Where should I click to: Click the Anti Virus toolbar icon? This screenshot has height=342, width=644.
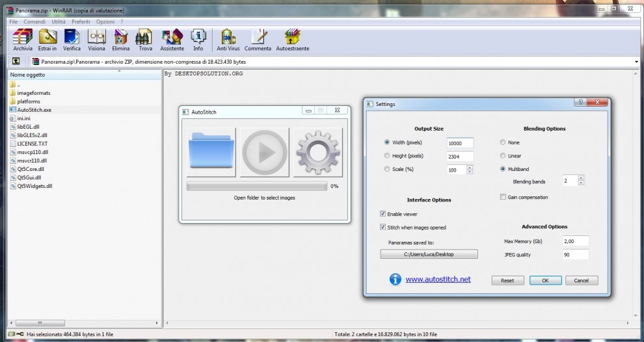click(x=228, y=40)
